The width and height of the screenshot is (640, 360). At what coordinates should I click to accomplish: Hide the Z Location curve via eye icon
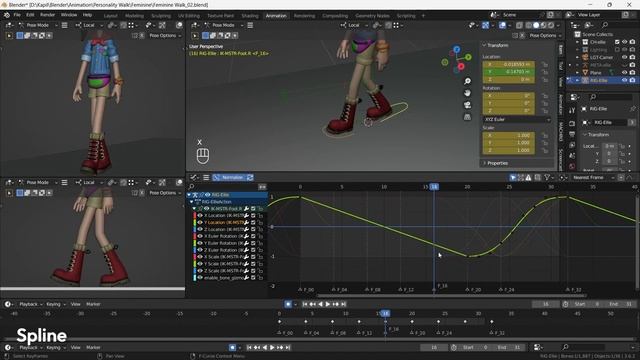pos(200,229)
